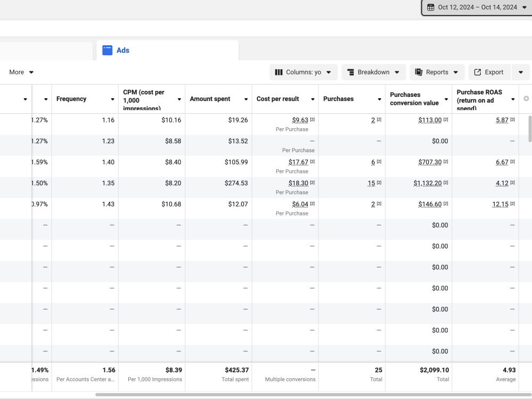Click the $6.04 cost per result value
This screenshot has width=532, height=399.
coord(300,204)
